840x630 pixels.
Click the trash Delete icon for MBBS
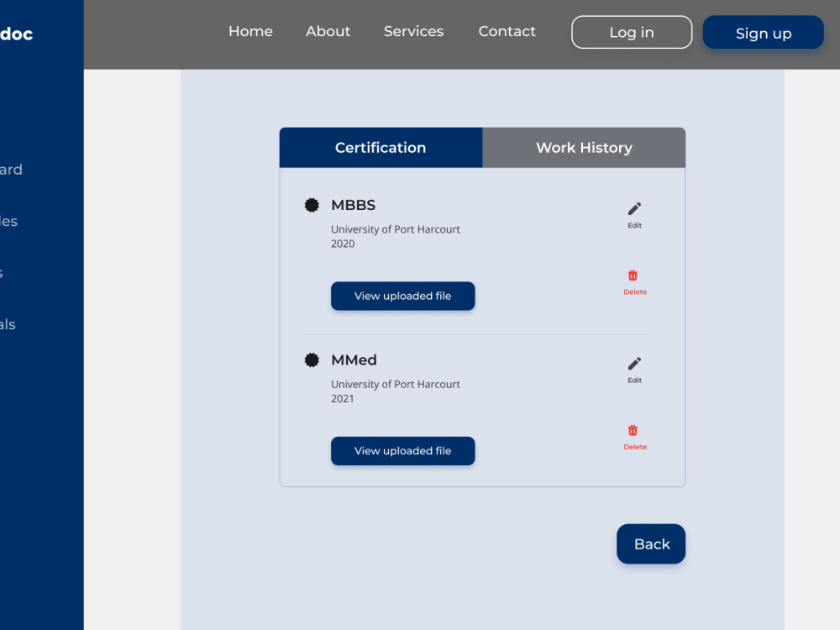tap(633, 276)
